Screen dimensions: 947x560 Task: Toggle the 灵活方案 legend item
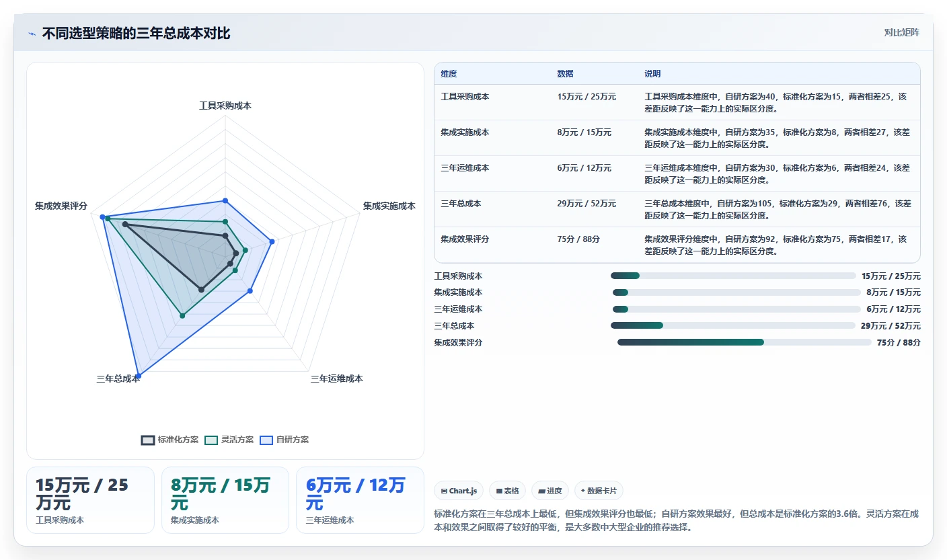(229, 440)
